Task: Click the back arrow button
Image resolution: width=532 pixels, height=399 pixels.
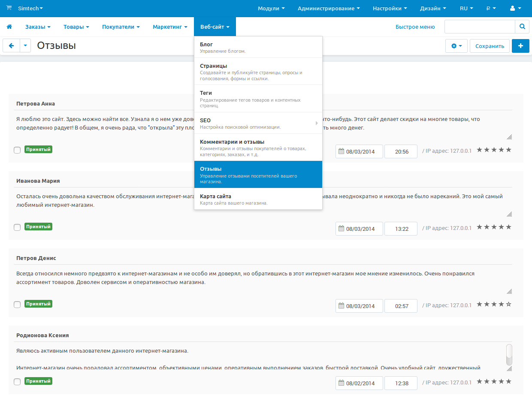Action: (x=12, y=45)
